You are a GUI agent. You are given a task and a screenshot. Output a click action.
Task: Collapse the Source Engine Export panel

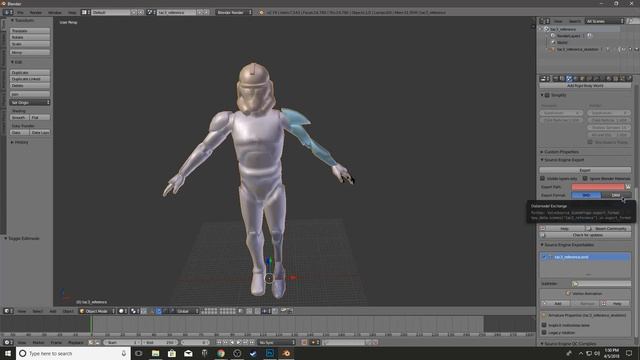click(562, 160)
